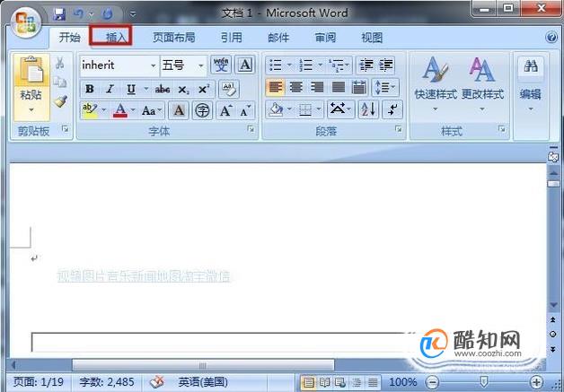564x392 pixels.
Task: Apply the red font color swatch
Action: pos(120,110)
